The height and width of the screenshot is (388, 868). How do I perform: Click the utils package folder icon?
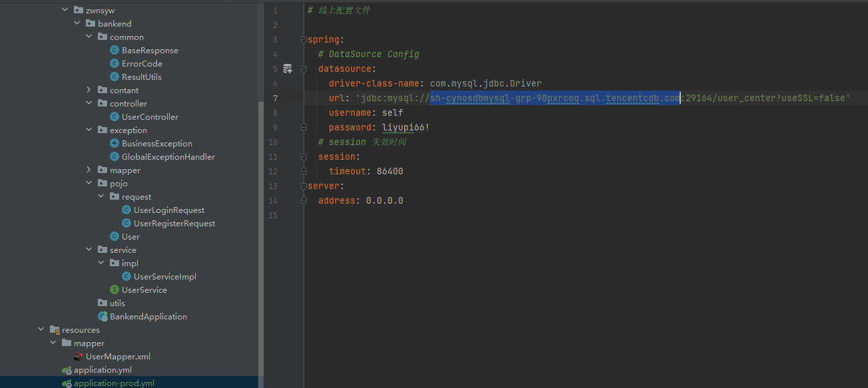point(103,303)
